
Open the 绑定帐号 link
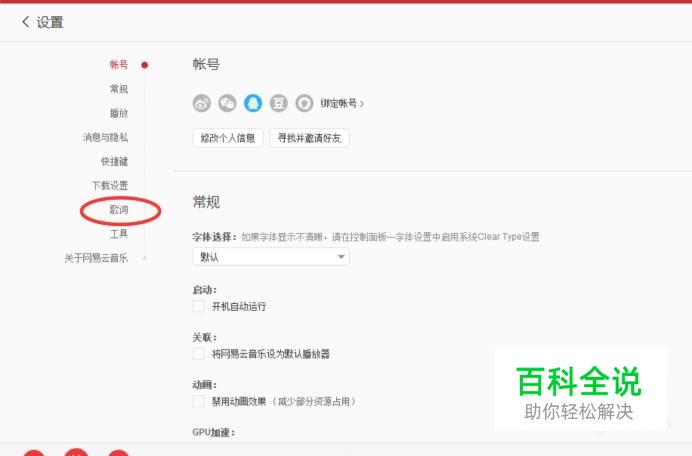pyautogui.click(x=342, y=104)
